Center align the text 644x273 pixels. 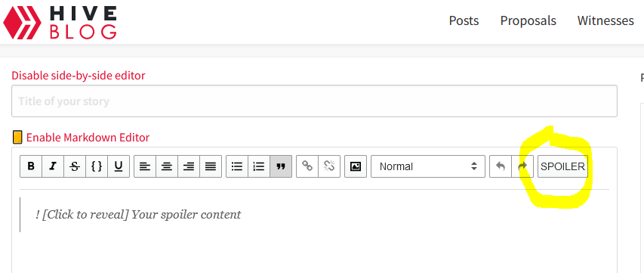point(167,166)
